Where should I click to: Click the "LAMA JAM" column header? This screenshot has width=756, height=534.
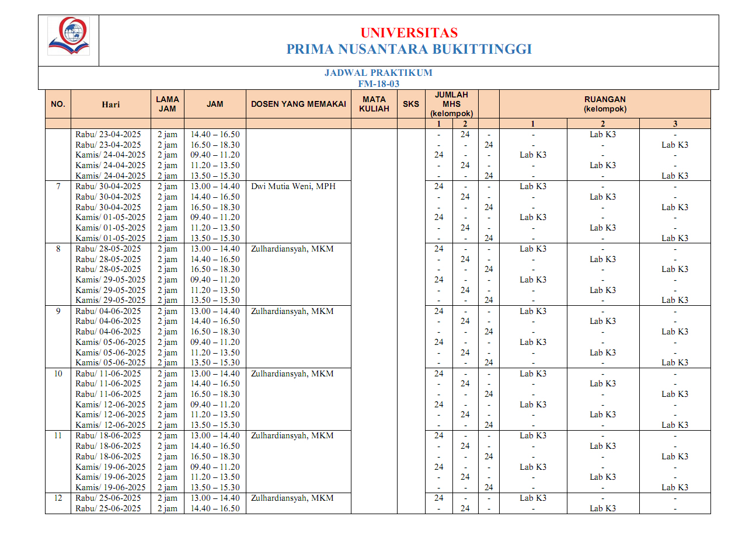[168, 104]
